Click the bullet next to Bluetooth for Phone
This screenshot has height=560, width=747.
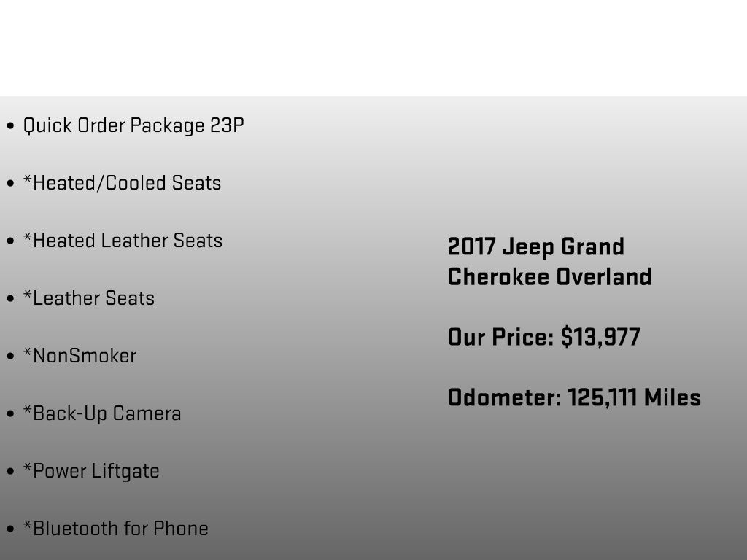pyautogui.click(x=10, y=529)
